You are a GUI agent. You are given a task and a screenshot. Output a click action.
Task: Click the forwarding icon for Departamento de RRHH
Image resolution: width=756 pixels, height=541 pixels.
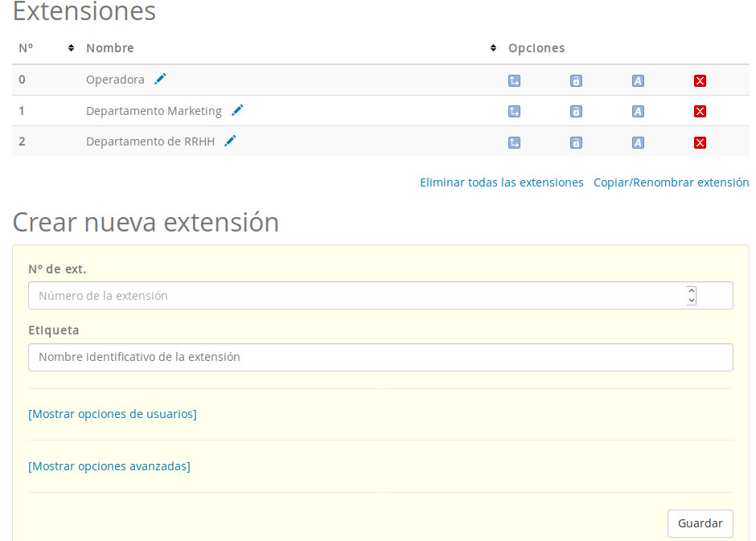514,142
